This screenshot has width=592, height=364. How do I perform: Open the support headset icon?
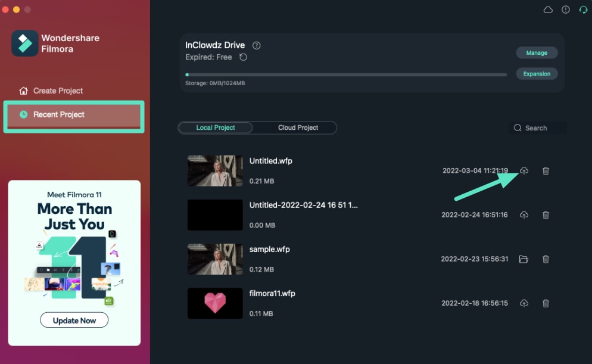(583, 10)
